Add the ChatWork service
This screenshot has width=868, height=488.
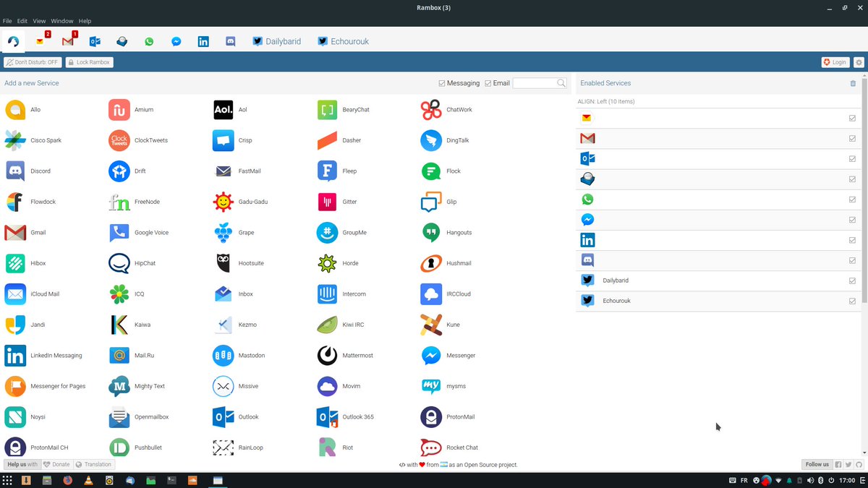[446, 110]
